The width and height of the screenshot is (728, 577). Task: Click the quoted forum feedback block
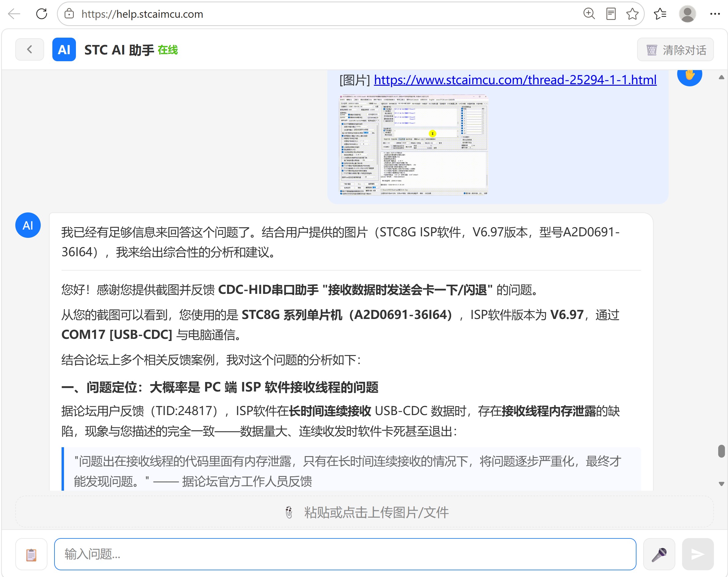click(x=351, y=469)
